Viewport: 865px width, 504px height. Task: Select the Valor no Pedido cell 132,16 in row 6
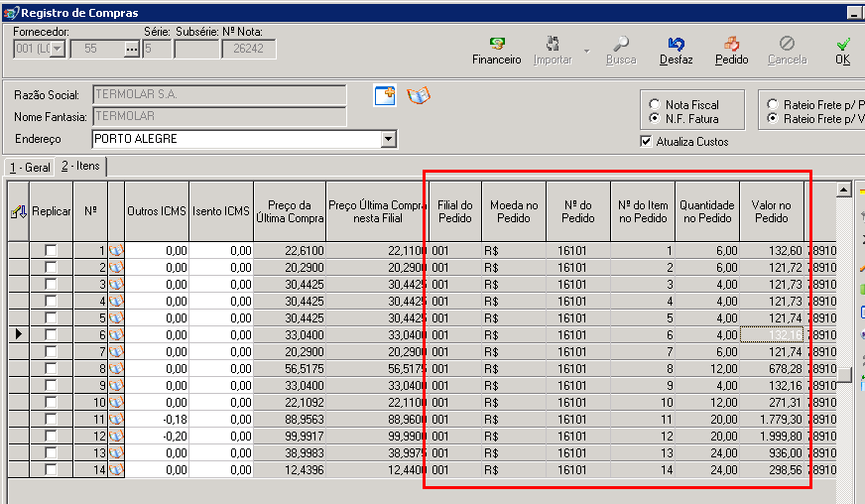pyautogui.click(x=771, y=335)
